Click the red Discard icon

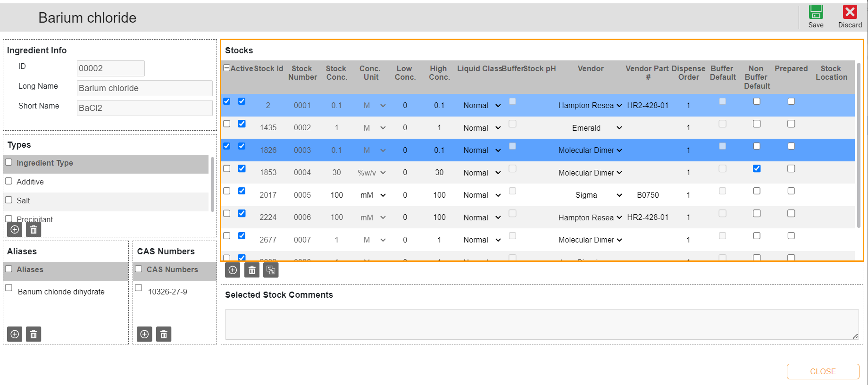[x=850, y=12]
